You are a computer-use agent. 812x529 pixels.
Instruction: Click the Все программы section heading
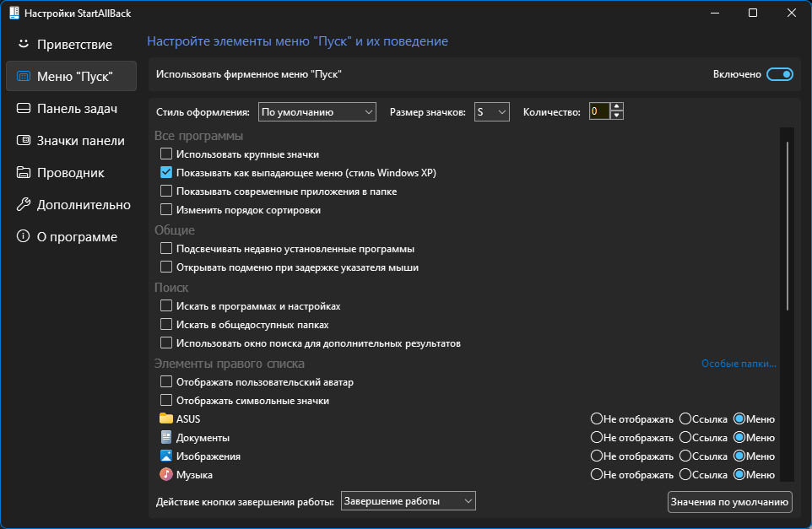pyautogui.click(x=199, y=136)
